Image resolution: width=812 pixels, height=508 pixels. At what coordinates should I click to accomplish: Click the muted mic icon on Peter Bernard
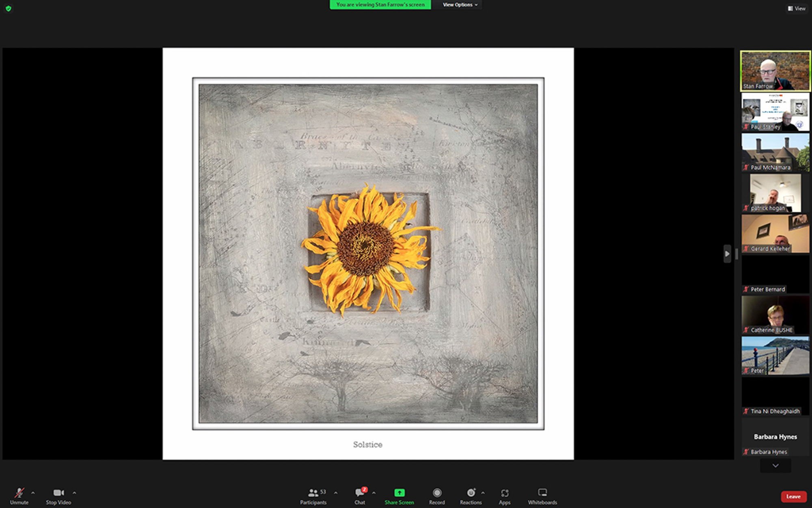click(x=746, y=289)
